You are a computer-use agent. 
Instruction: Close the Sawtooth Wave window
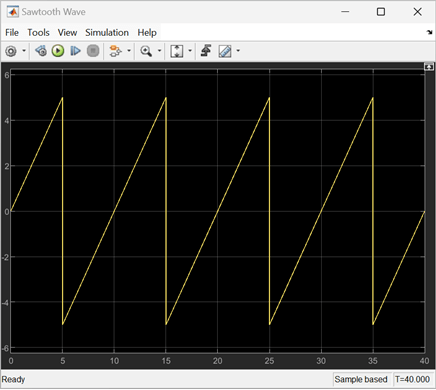coord(417,12)
